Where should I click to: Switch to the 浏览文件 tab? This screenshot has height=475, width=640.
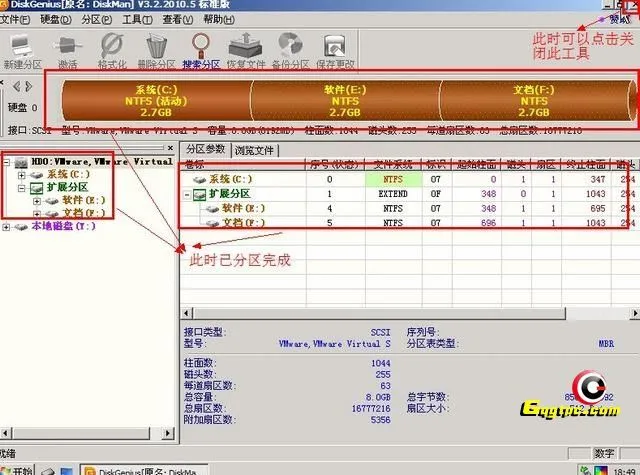click(254, 151)
